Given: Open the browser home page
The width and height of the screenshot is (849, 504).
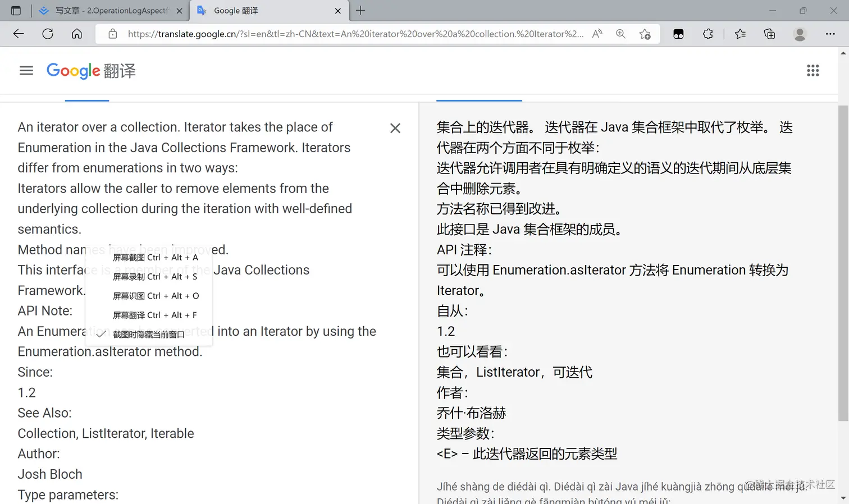Looking at the screenshot, I should coord(77,34).
